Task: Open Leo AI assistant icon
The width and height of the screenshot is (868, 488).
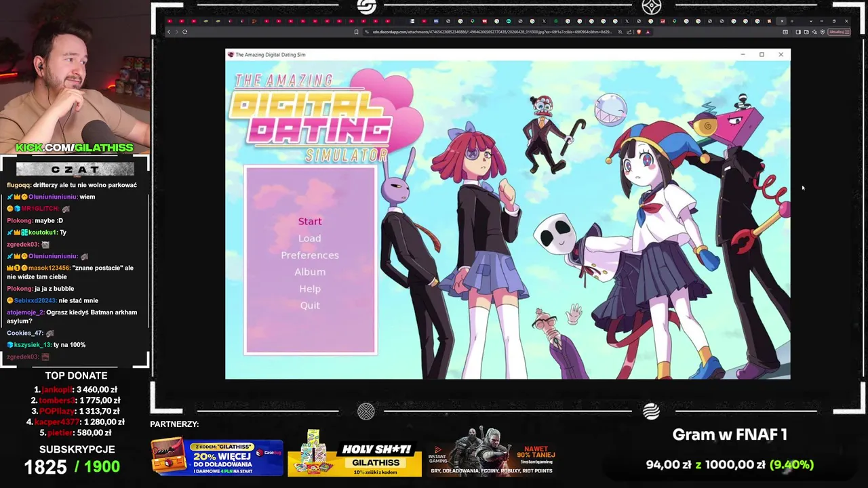Action: click(x=814, y=32)
